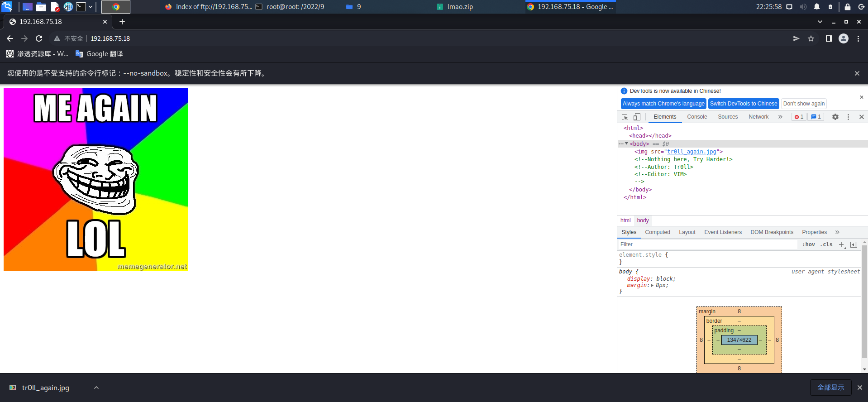Switch to the lmao.zip archive window

pos(455,7)
